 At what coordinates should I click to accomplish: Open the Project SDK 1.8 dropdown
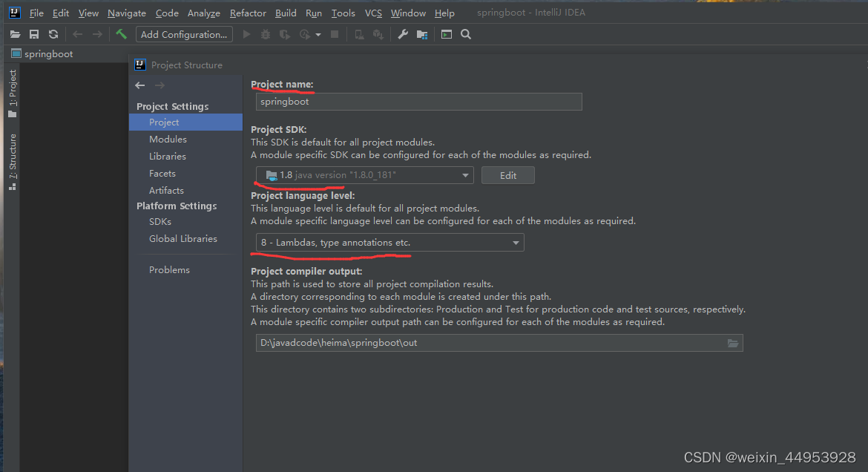point(365,175)
